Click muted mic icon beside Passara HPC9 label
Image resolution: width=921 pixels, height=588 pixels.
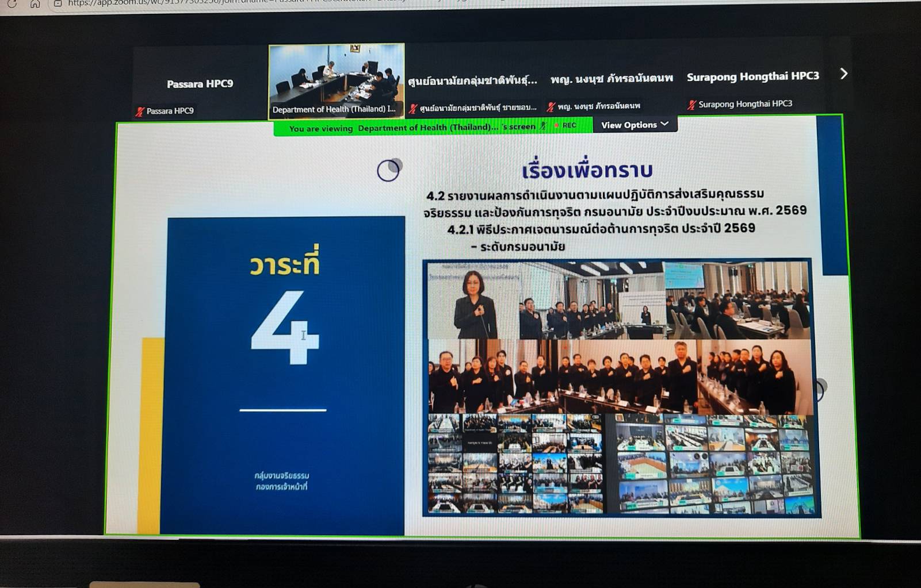point(140,112)
